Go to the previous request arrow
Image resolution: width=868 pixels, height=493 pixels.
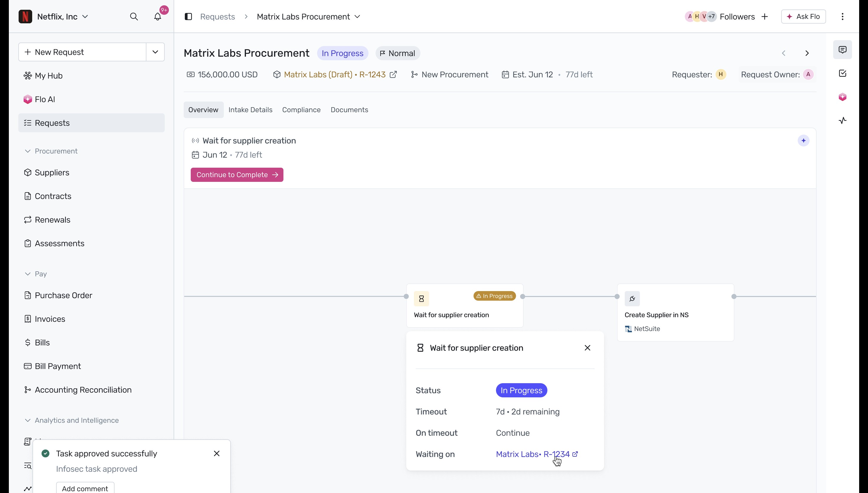[x=784, y=53]
